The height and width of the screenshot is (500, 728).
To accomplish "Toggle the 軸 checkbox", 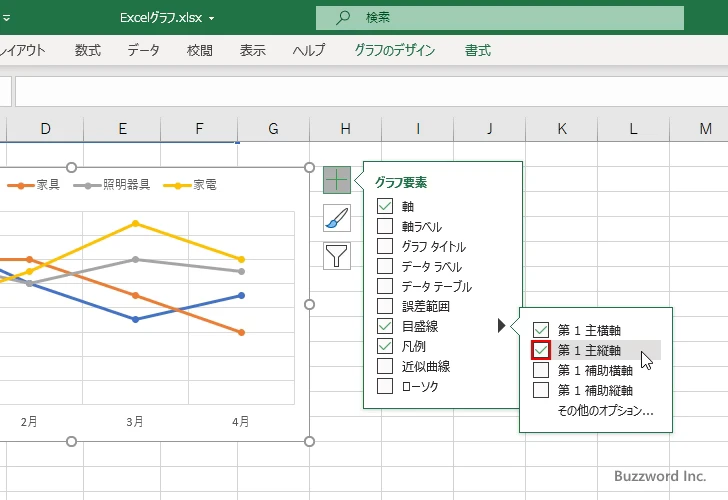I will pos(385,206).
